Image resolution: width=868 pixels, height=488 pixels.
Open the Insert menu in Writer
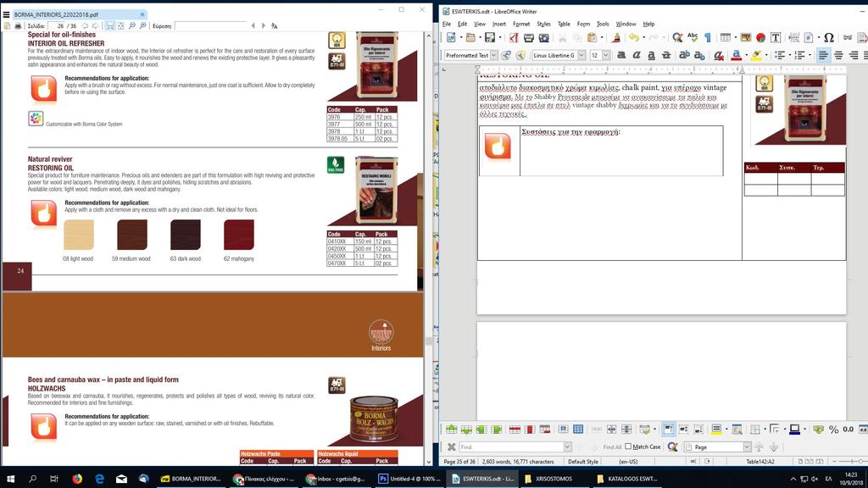point(498,24)
